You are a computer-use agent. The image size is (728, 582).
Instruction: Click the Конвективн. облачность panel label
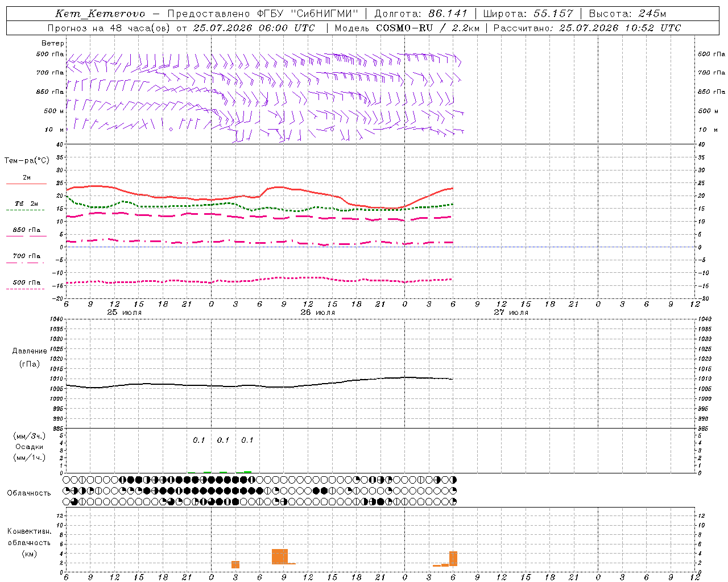[x=30, y=542]
